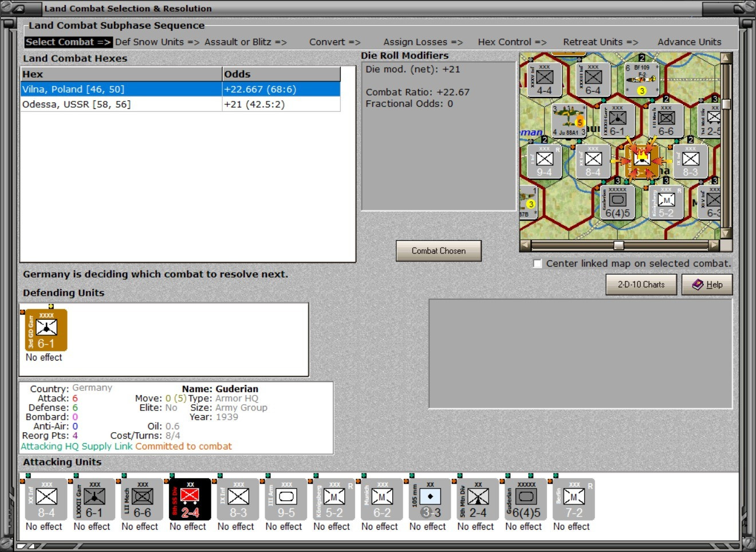This screenshot has height=552, width=756.
Task: Click the I Inf 9-4 counter on minimap
Action: (x=544, y=161)
